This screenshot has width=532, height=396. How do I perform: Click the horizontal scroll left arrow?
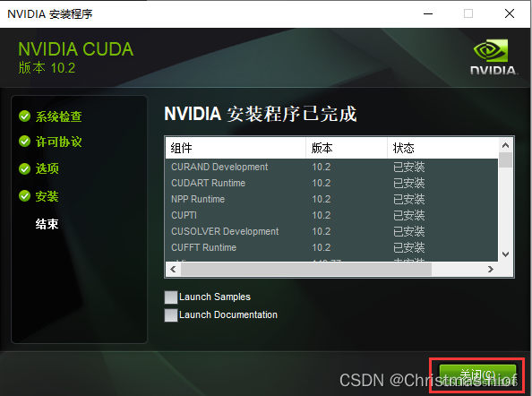(x=173, y=270)
